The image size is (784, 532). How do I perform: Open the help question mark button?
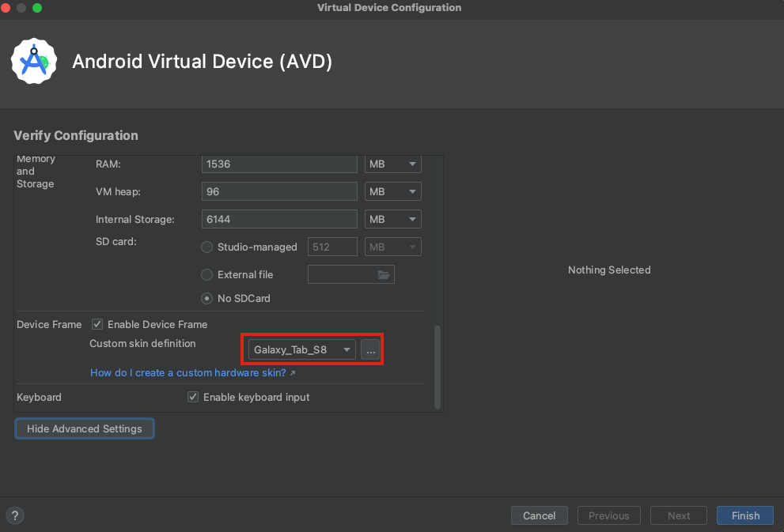click(x=15, y=515)
